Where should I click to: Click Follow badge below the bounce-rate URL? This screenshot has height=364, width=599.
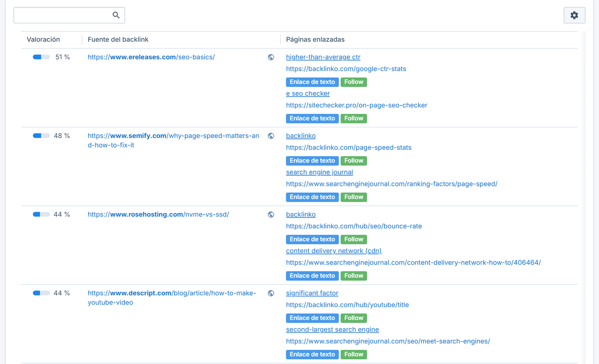click(354, 239)
